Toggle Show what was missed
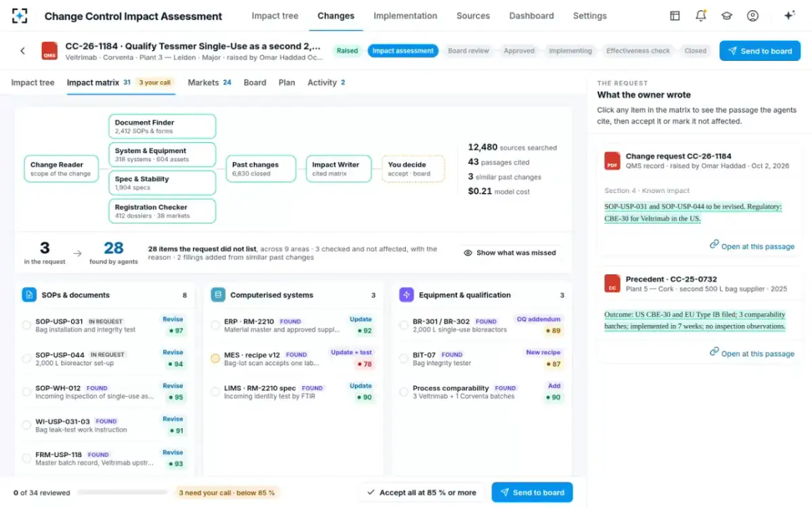The height and width of the screenshot is (508, 812). [510, 253]
